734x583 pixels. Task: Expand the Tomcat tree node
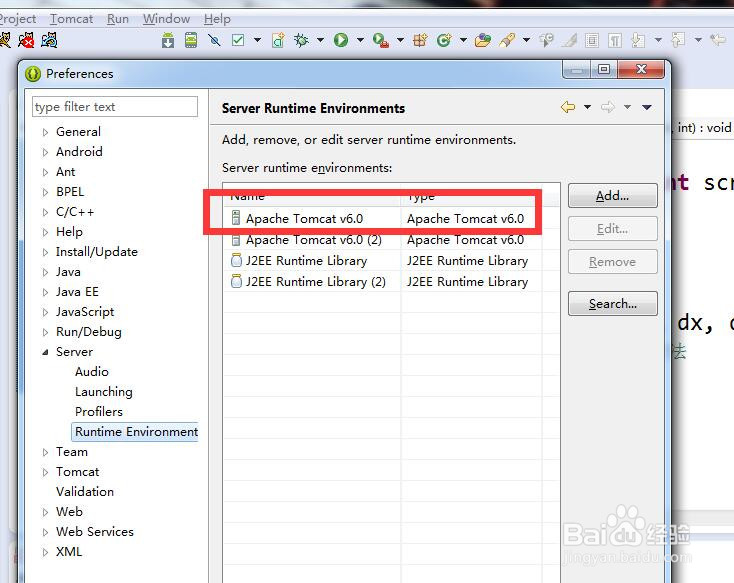(x=45, y=472)
